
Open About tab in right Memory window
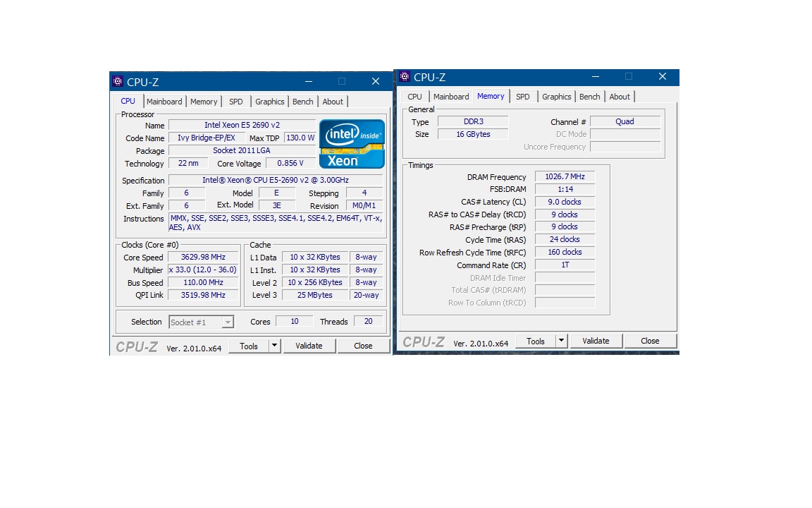[x=620, y=97]
